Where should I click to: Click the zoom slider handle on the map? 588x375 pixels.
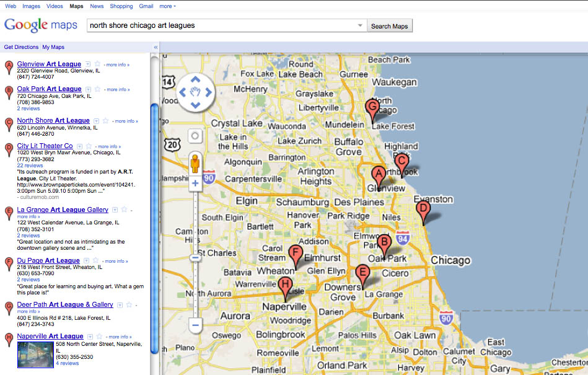(195, 258)
